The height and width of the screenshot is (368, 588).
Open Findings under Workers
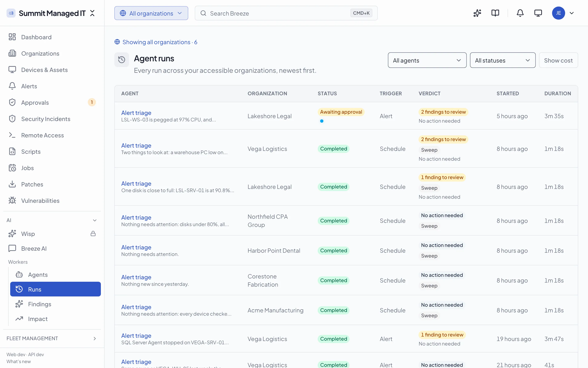[55, 304]
